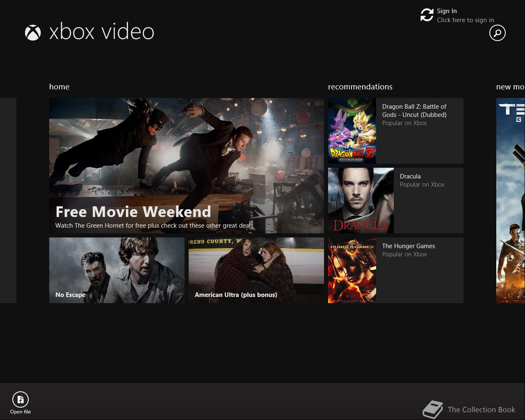Image resolution: width=525 pixels, height=420 pixels.
Task: Select The Hunger Games title text
Action: [x=409, y=246]
